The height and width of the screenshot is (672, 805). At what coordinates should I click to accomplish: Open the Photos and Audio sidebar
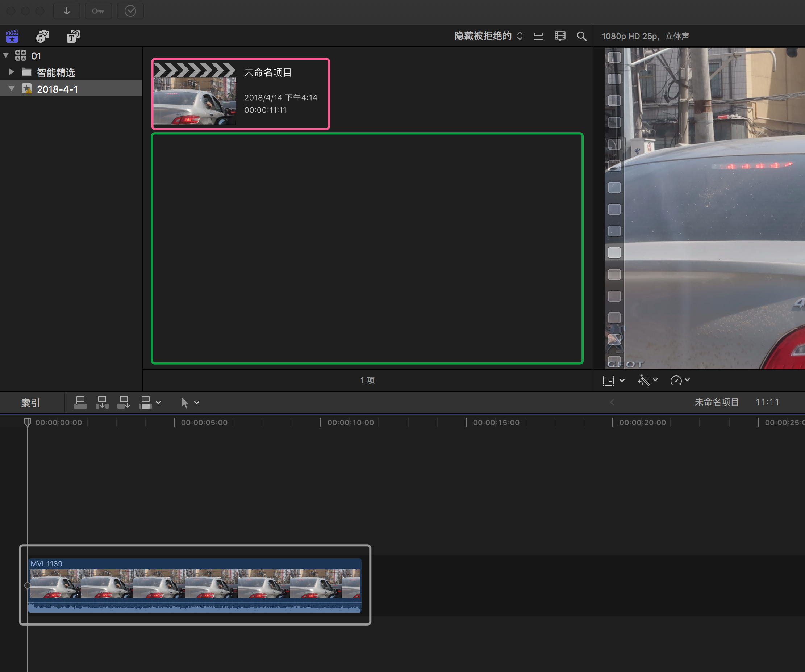pos(42,37)
